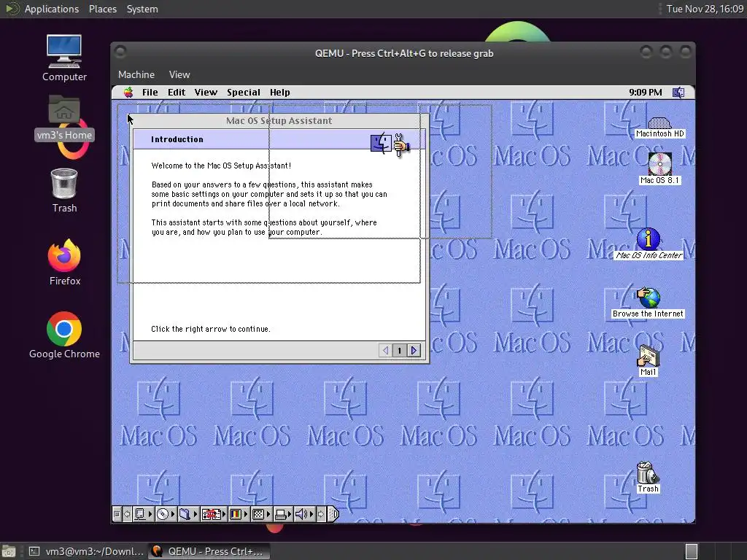Viewport: 747px width, 560px height.
Task: Open vm3's Home folder icon
Action: pos(64,117)
